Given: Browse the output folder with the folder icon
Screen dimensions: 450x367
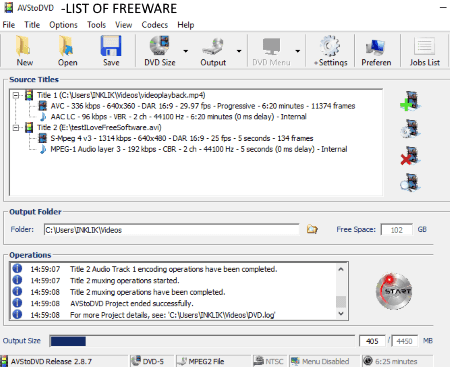Looking at the screenshot, I should point(312,229).
